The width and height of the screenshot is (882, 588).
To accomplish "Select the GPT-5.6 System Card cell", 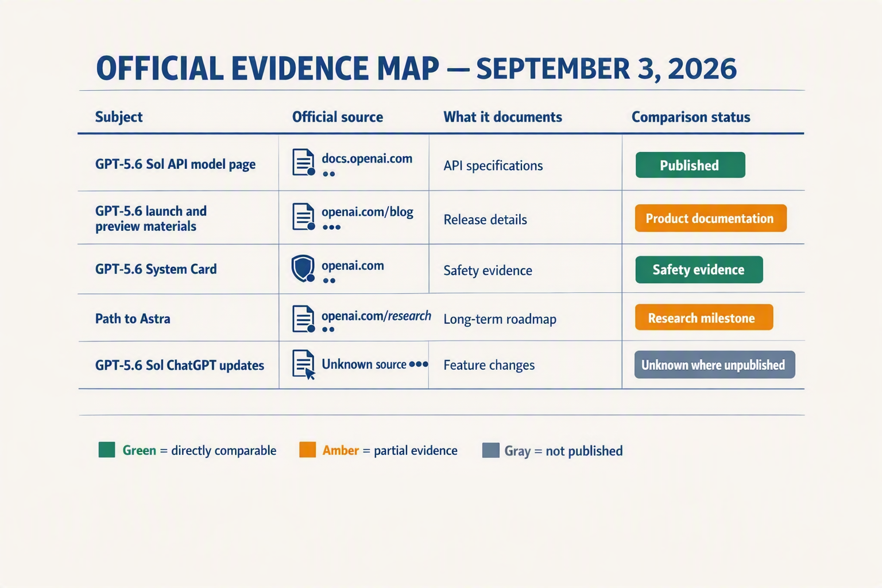I will (x=156, y=269).
